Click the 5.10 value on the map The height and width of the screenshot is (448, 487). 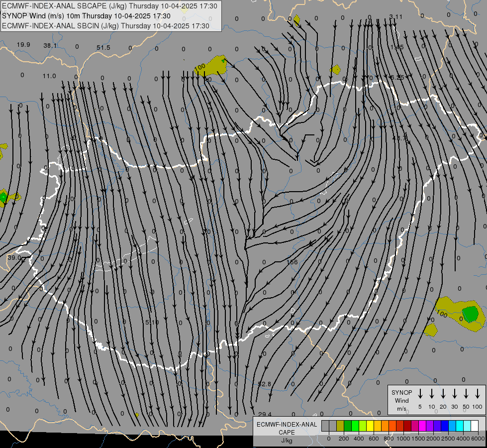152,323
